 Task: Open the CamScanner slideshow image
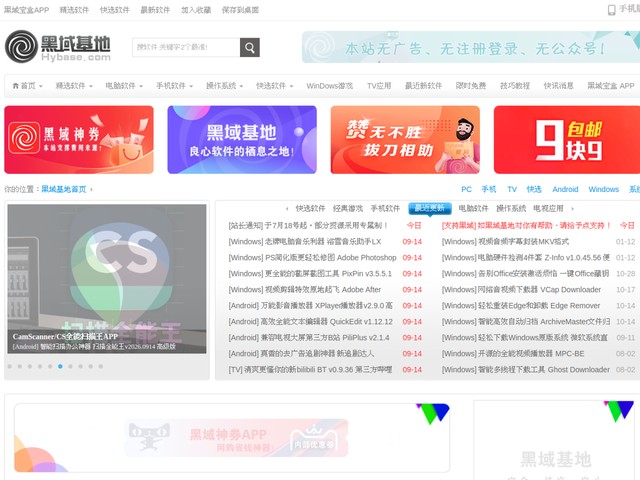point(107,279)
